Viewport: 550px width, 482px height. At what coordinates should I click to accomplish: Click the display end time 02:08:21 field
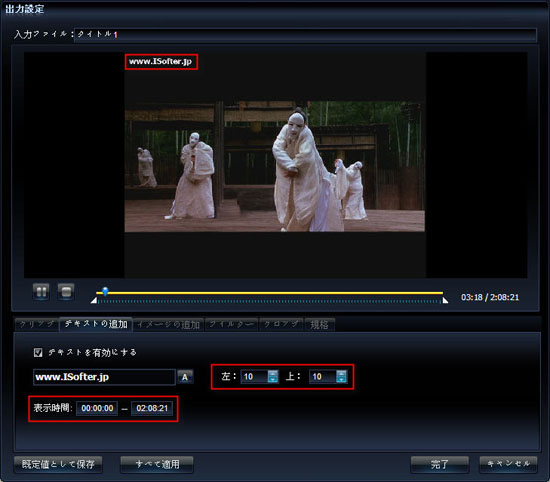[152, 408]
